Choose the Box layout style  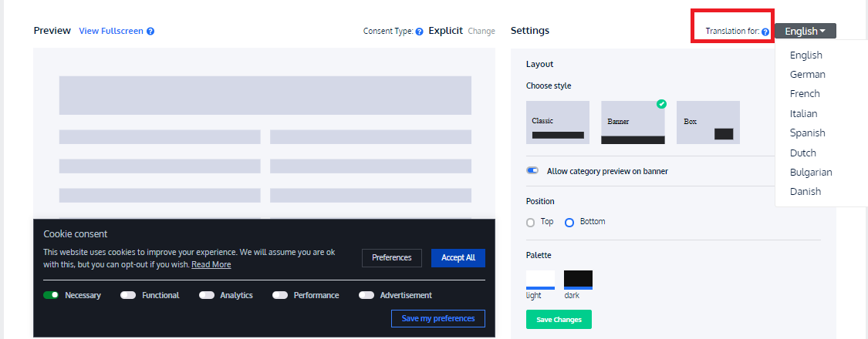coord(708,123)
